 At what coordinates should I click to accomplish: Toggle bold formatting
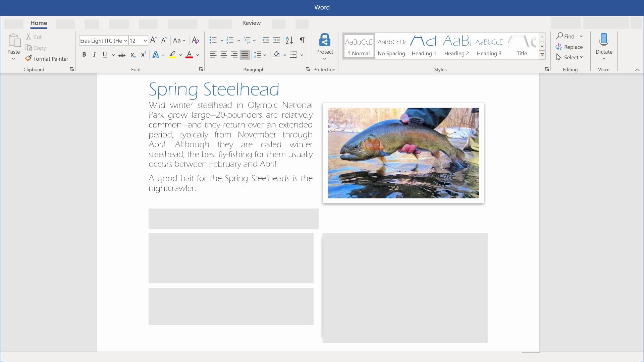tap(84, 54)
